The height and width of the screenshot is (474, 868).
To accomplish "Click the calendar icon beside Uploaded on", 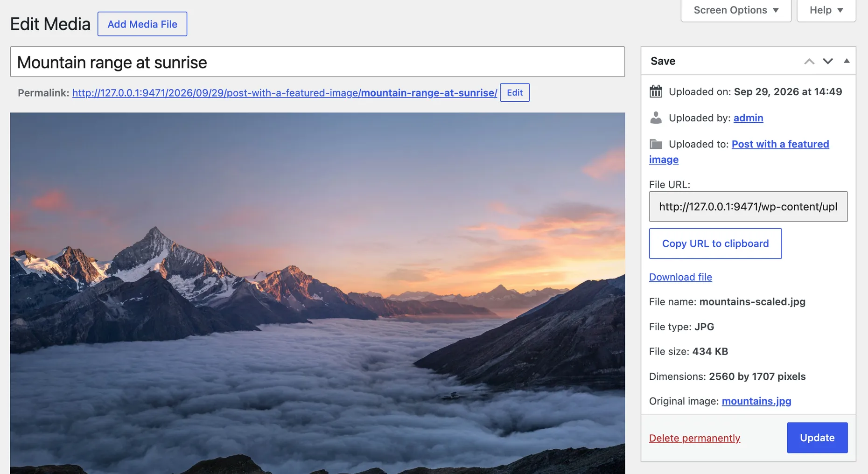I will 656,91.
